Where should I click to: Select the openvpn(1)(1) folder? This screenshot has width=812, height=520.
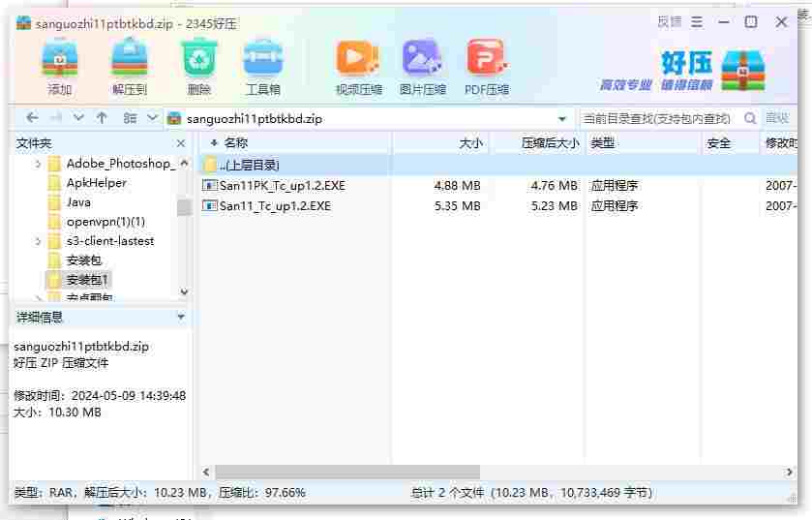tap(105, 222)
